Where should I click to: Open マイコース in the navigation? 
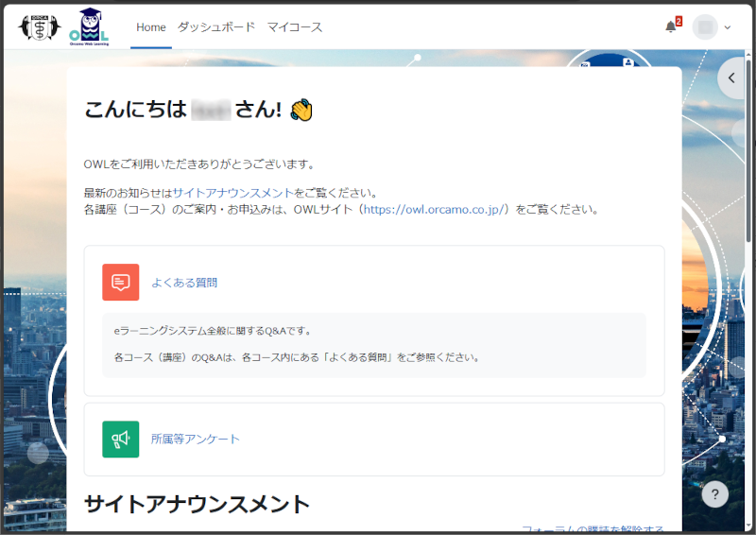coord(295,27)
